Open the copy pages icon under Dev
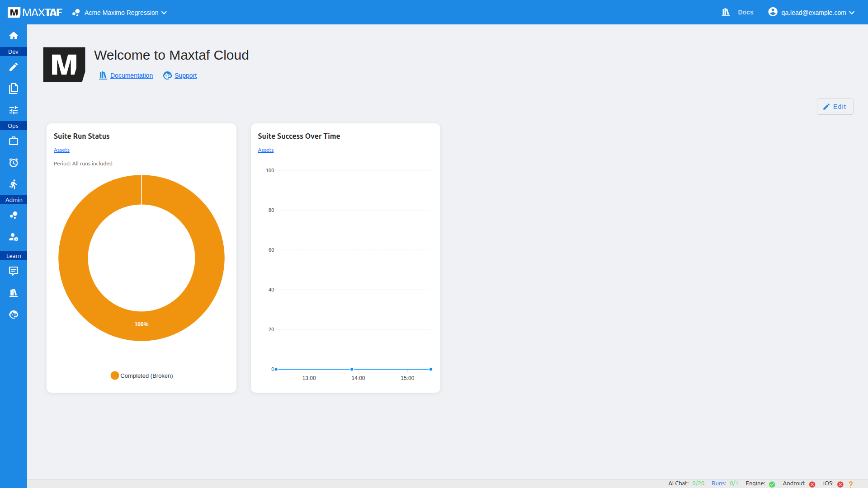 14,89
